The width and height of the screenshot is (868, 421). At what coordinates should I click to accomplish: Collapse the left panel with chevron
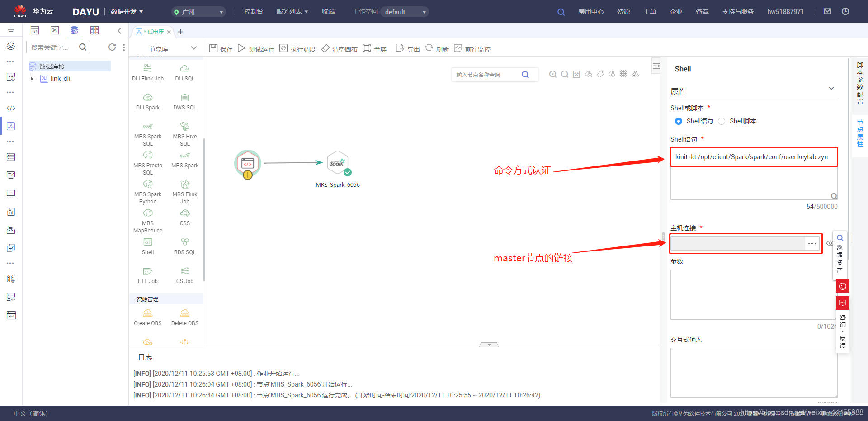(x=119, y=31)
